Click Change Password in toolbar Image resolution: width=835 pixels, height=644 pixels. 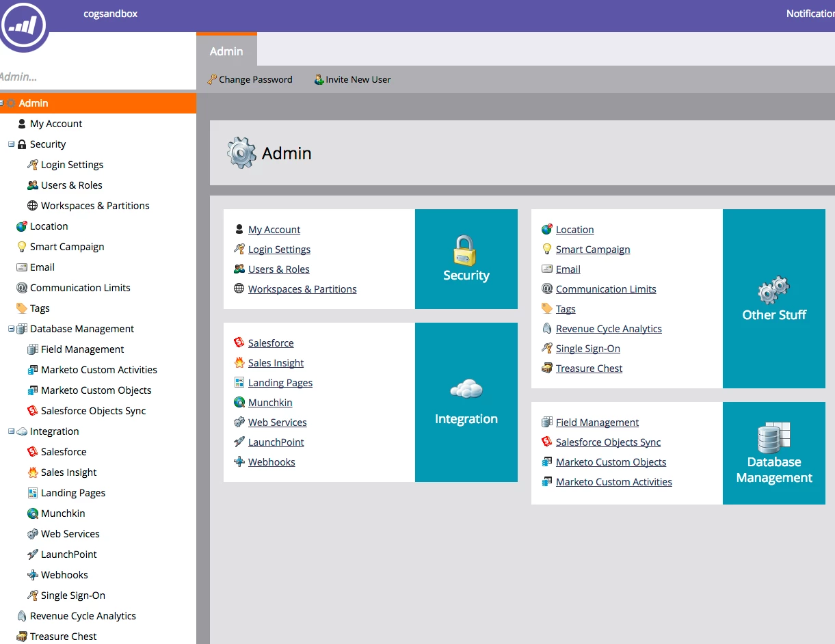click(x=250, y=80)
